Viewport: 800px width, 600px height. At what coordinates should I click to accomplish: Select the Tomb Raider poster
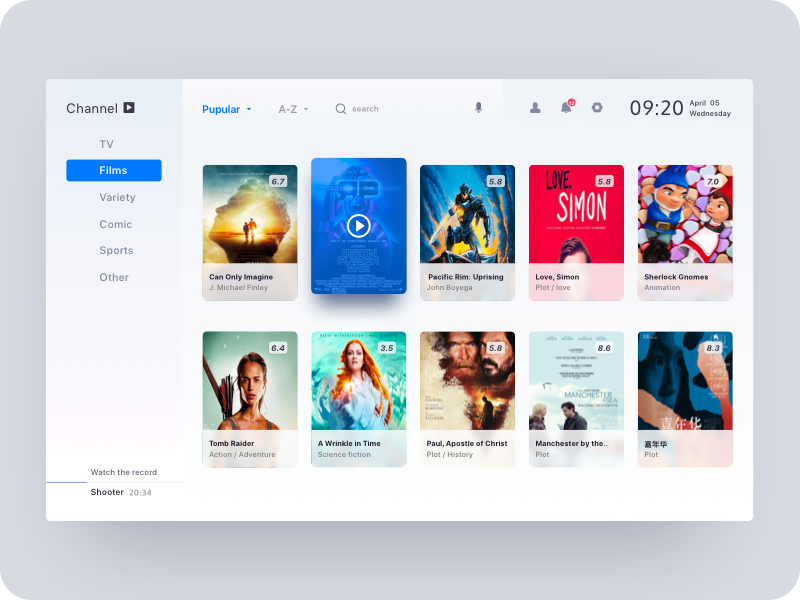250,399
